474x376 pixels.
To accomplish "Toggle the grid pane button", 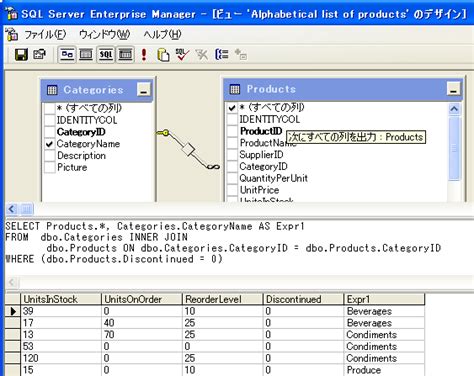I will click(86, 55).
